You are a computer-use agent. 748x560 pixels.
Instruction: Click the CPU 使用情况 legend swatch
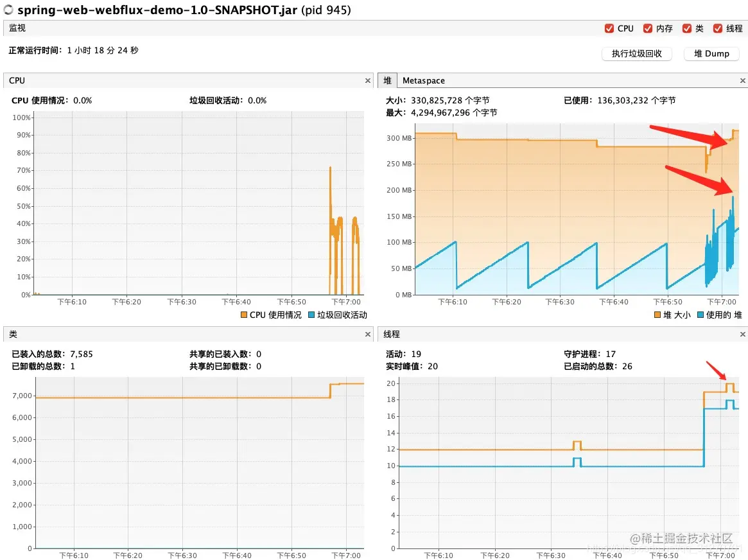pyautogui.click(x=244, y=315)
